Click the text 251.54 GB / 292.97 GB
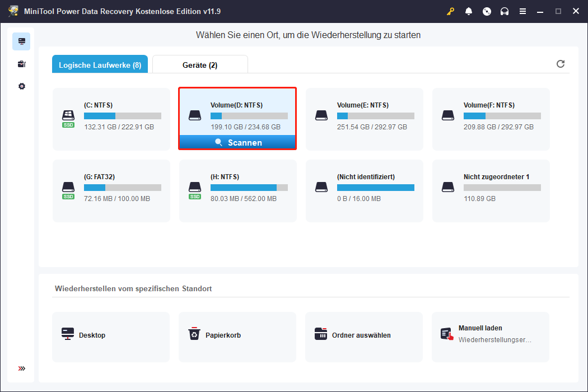The image size is (588, 392). point(372,127)
